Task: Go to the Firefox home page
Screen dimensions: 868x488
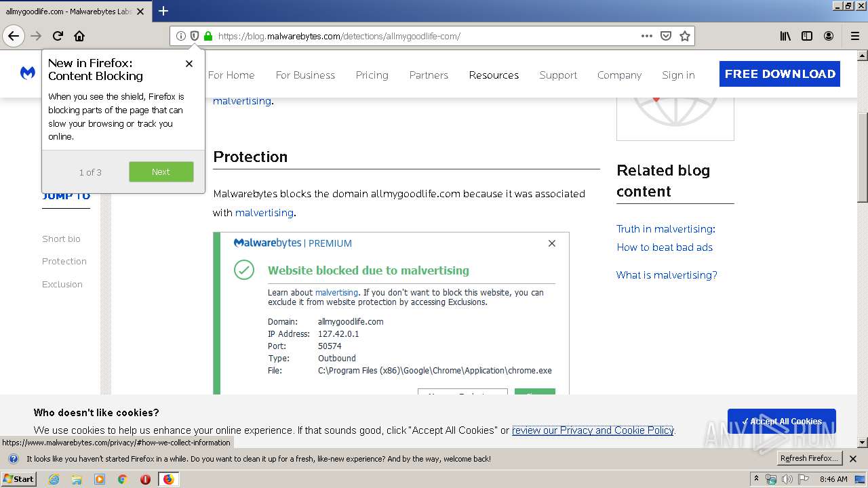Action: (79, 36)
